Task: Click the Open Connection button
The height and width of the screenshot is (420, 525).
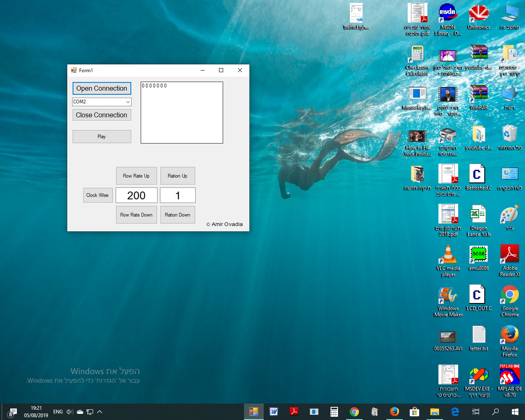Action: [x=102, y=88]
